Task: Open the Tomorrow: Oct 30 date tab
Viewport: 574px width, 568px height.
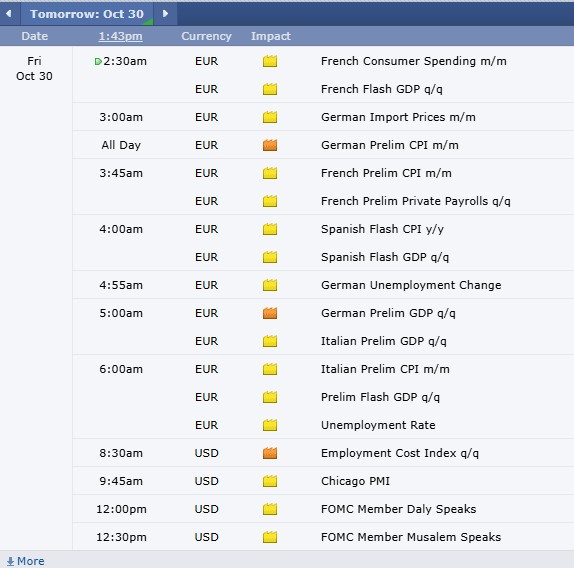Action: [x=87, y=14]
